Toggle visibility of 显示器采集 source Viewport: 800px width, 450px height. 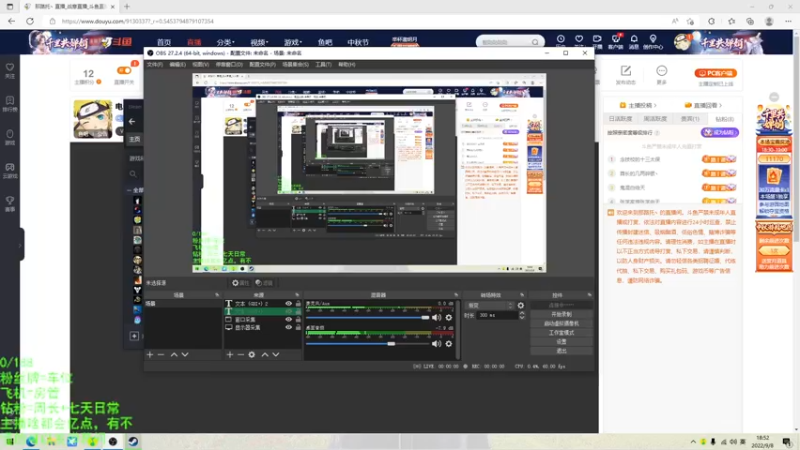288,327
